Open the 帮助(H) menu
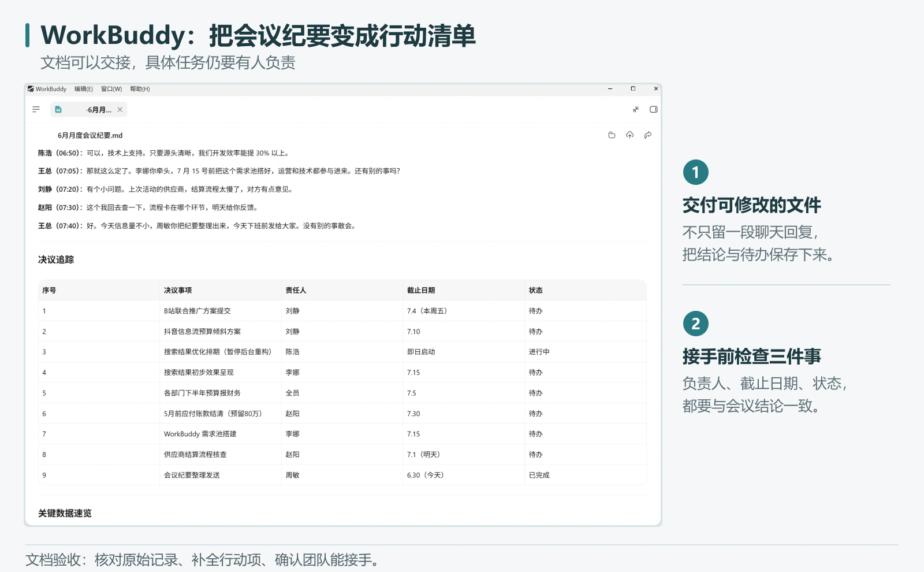924x572 pixels. pyautogui.click(x=140, y=89)
